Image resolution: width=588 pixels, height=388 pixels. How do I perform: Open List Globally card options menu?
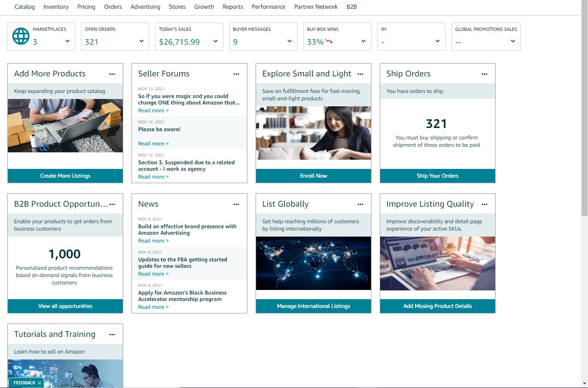click(x=360, y=204)
